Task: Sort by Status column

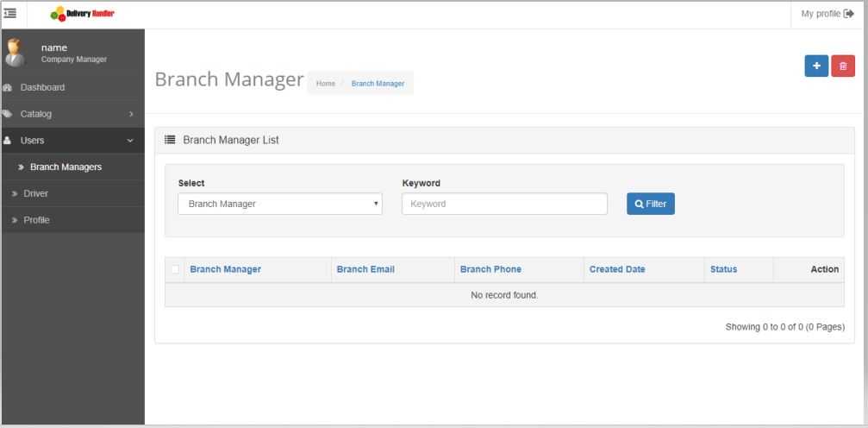Action: 723,269
